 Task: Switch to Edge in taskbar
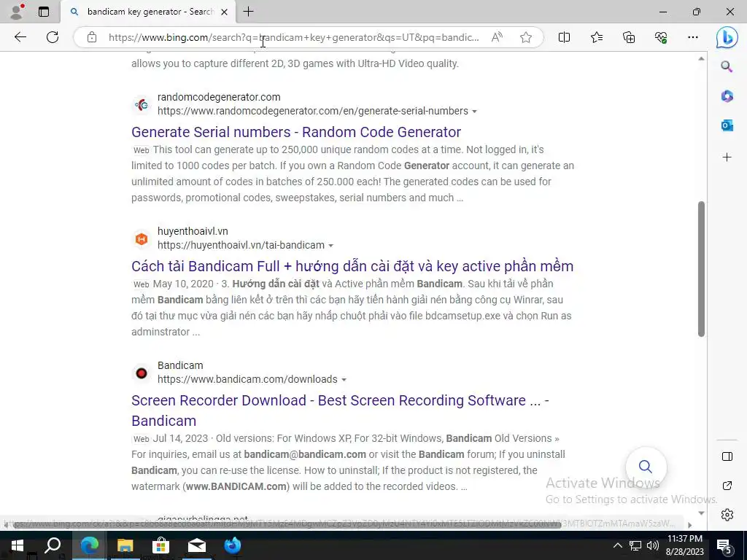point(89,545)
